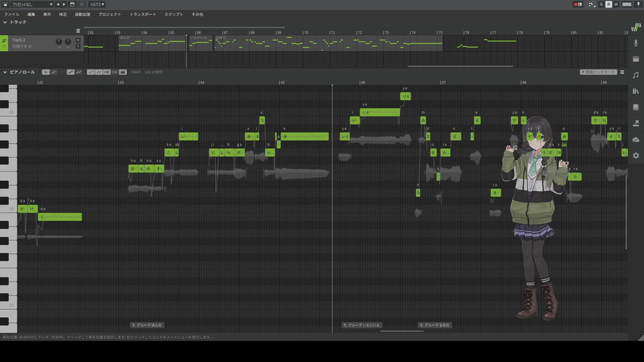Toggle the R automation read button
The image size is (644, 362).
coord(608,5)
